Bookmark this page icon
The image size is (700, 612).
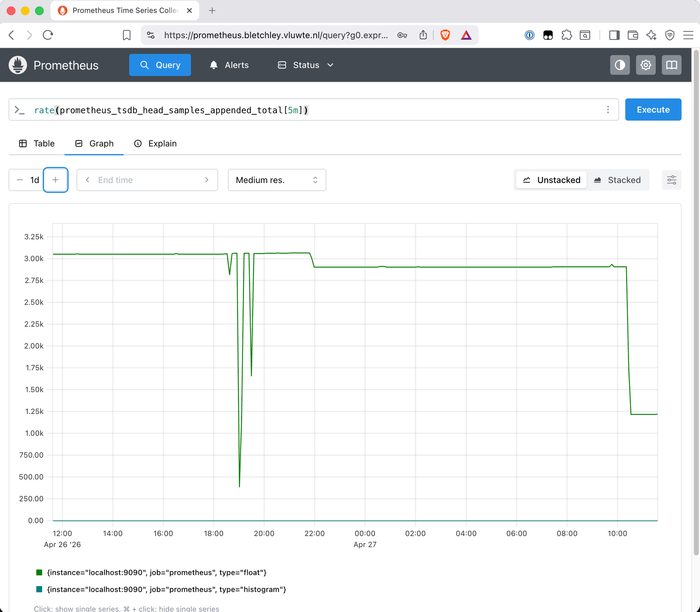point(127,35)
